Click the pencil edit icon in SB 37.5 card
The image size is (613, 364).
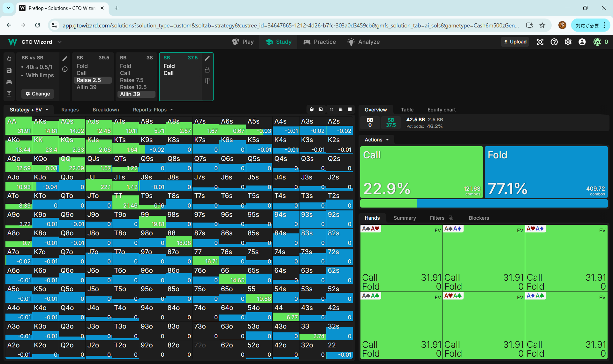coord(207,58)
